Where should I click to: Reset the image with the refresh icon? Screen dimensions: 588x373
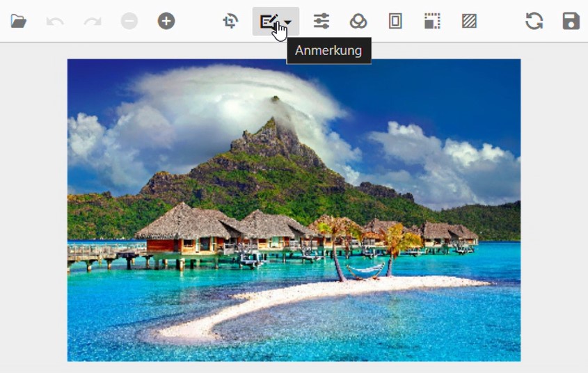click(x=534, y=21)
